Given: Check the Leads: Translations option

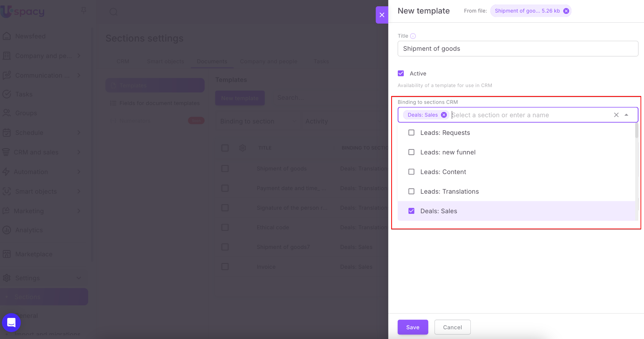Looking at the screenshot, I should (x=411, y=192).
